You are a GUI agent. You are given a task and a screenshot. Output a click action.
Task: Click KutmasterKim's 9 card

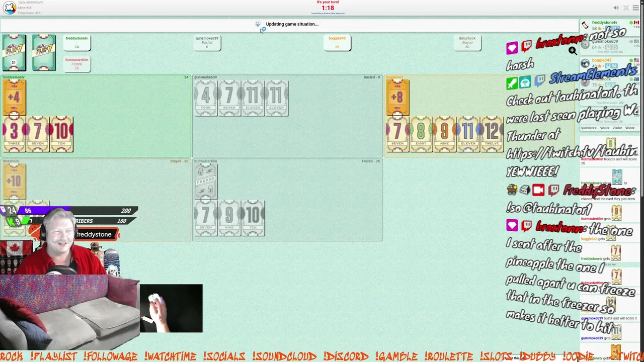tap(229, 218)
